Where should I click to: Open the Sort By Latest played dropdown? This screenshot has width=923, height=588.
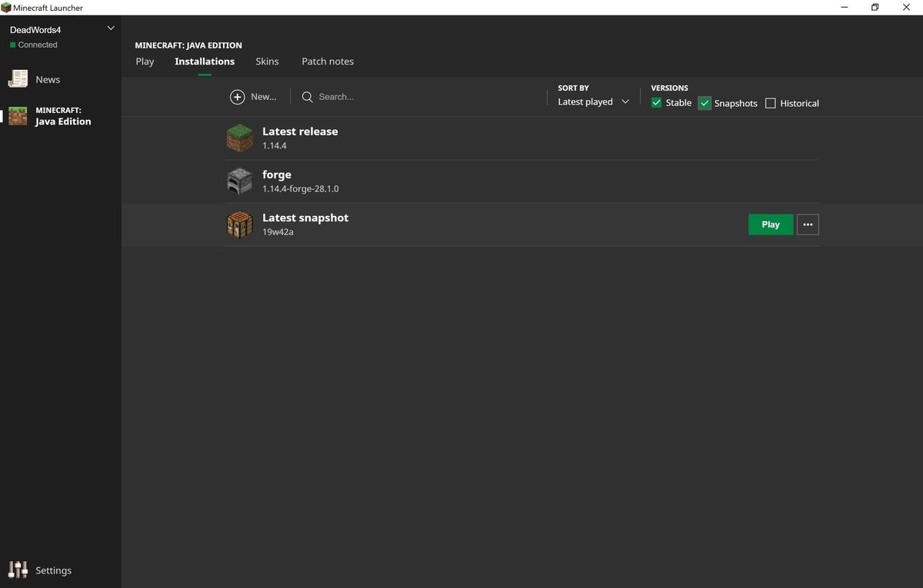tap(593, 101)
